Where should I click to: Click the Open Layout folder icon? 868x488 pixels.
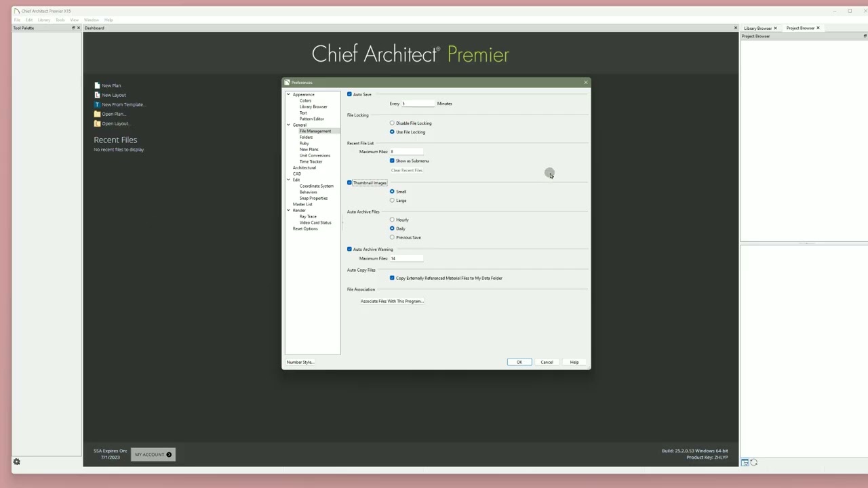pos(97,123)
